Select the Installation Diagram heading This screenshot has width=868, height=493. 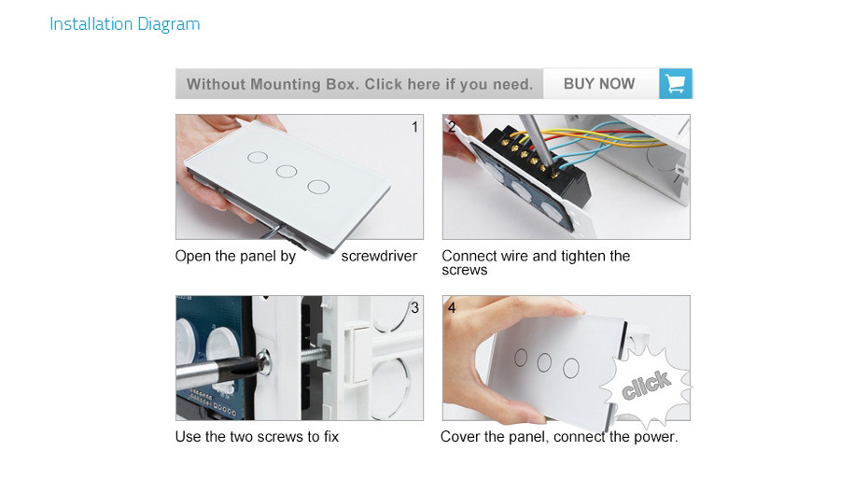coord(124,24)
